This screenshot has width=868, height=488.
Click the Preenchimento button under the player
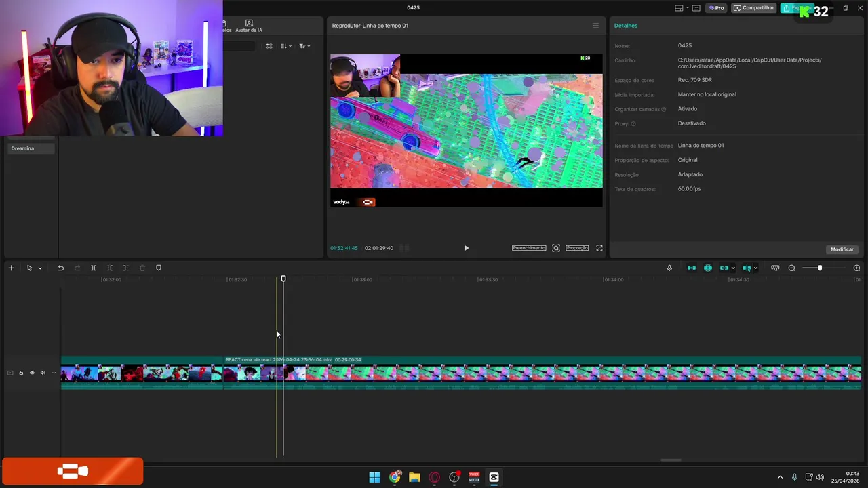pos(529,248)
